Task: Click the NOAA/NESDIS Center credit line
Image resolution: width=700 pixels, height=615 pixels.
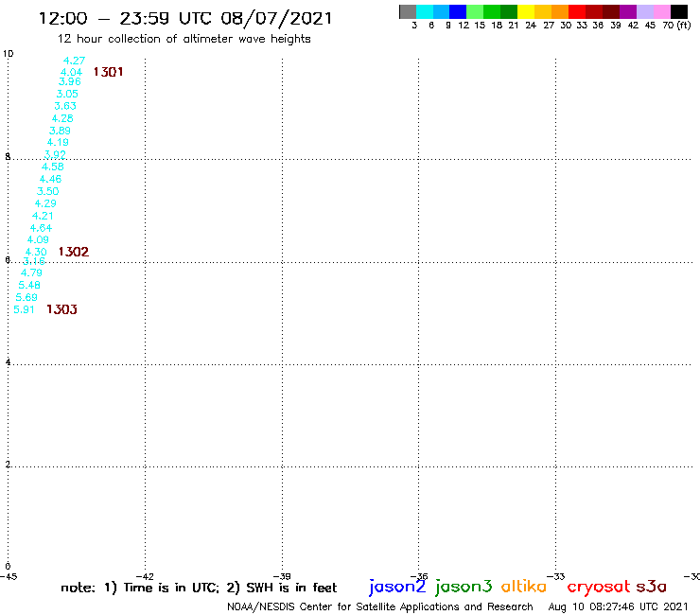Action: tap(380, 607)
